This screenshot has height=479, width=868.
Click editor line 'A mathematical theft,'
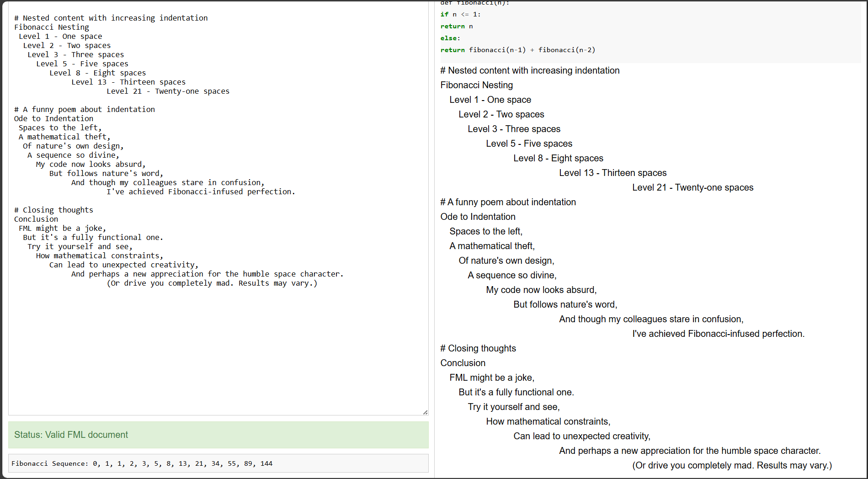65,137
